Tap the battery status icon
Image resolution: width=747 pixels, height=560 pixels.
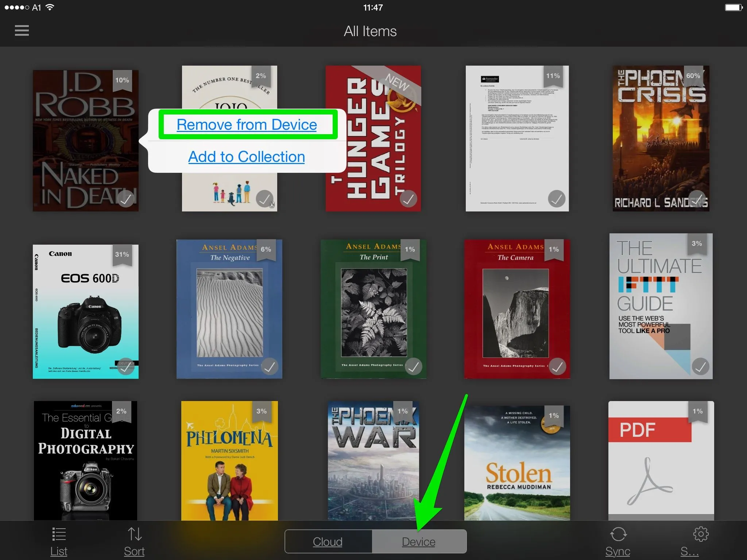click(734, 7)
